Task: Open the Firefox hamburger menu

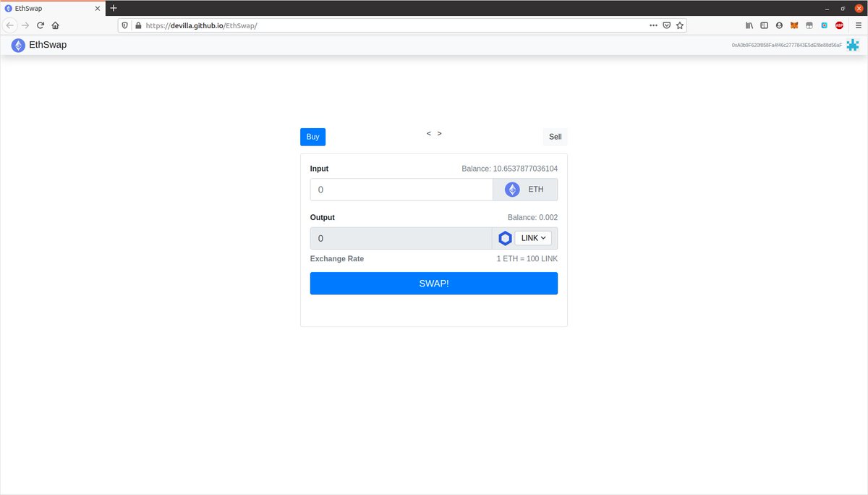Action: [858, 25]
